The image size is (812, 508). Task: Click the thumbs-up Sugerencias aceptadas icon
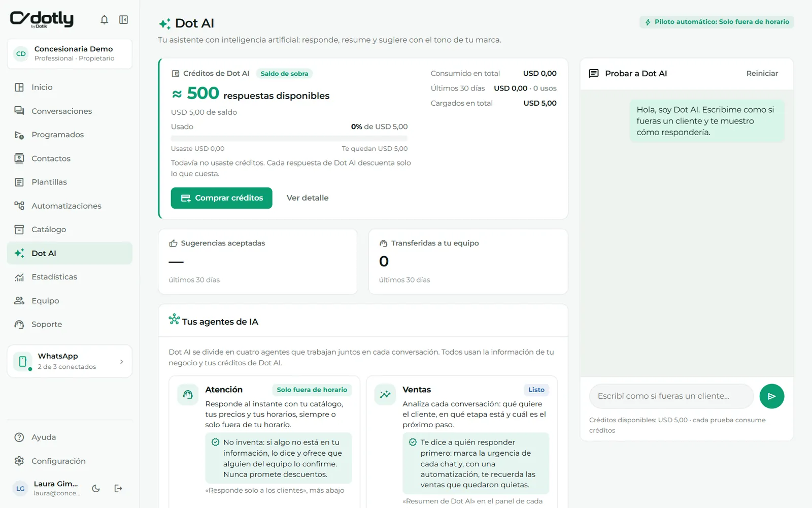pyautogui.click(x=173, y=243)
